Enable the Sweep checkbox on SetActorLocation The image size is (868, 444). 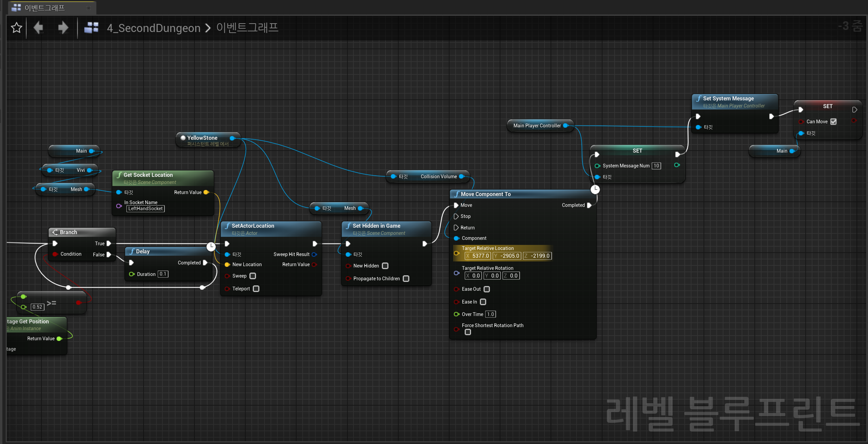pos(252,276)
